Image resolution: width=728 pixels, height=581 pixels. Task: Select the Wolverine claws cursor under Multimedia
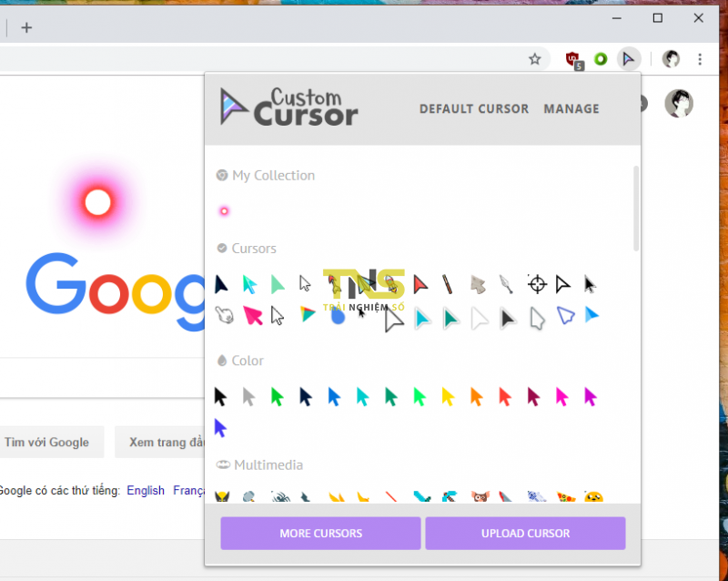224,496
